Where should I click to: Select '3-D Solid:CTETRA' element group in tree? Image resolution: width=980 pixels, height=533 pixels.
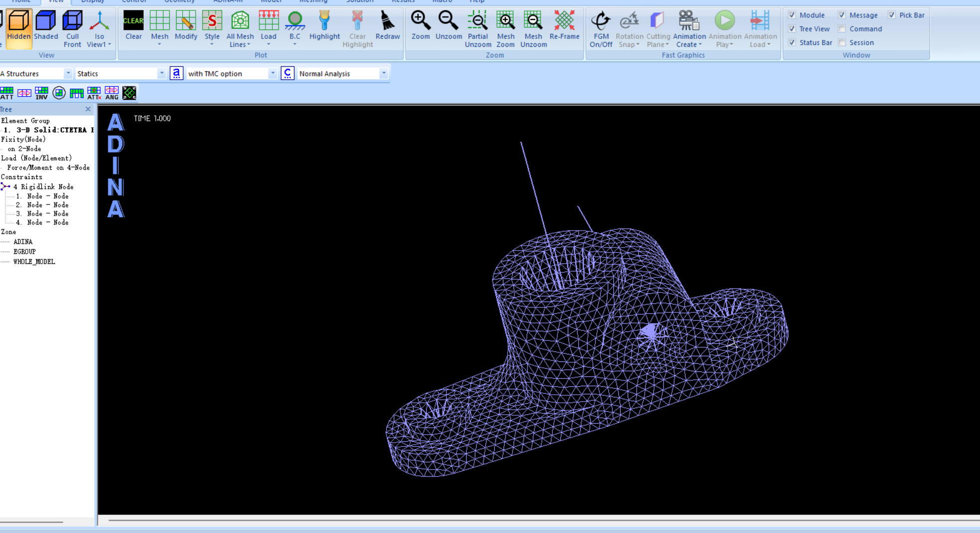click(48, 130)
